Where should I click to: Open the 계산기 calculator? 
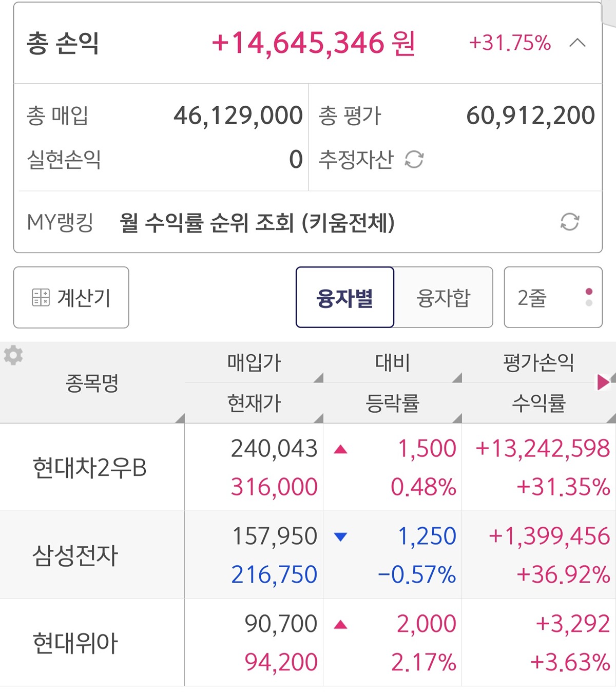[71, 297]
